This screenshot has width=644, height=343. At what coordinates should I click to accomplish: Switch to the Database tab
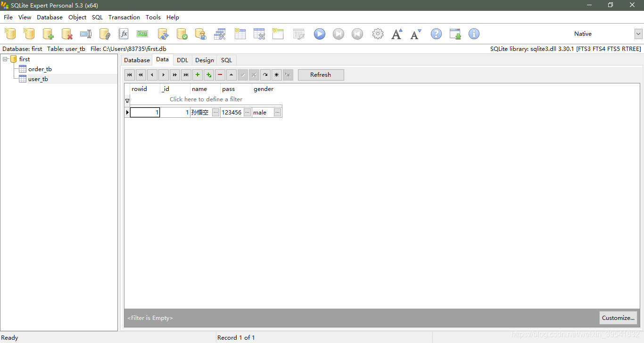point(137,60)
